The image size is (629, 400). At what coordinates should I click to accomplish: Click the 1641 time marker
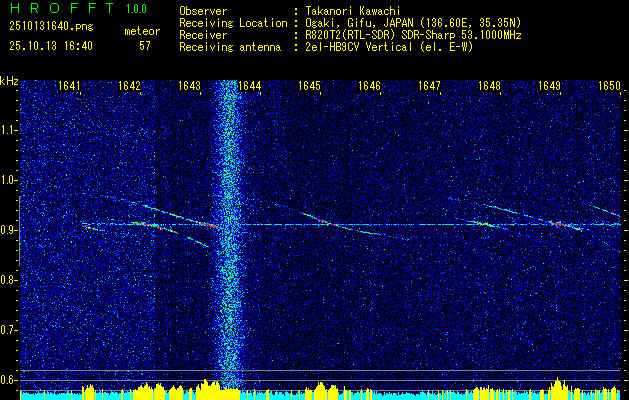point(69,85)
